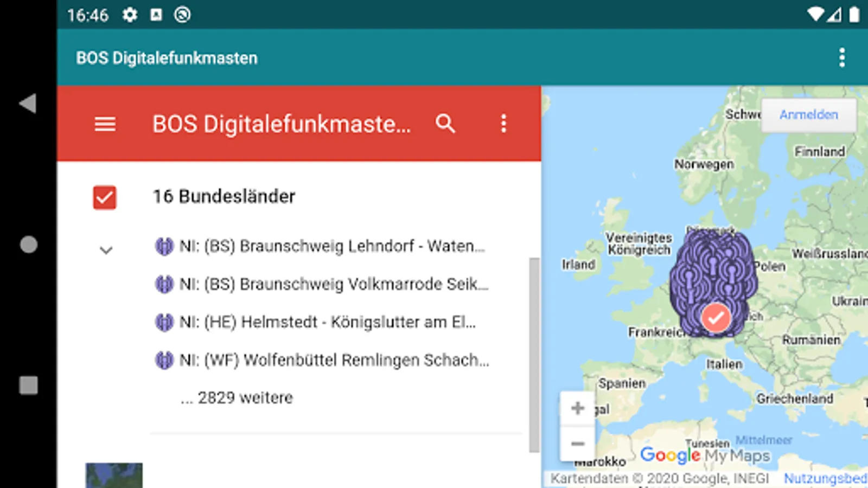Screen dimensions: 868x488
Task: Open red header three-dot options menu
Action: (x=503, y=124)
